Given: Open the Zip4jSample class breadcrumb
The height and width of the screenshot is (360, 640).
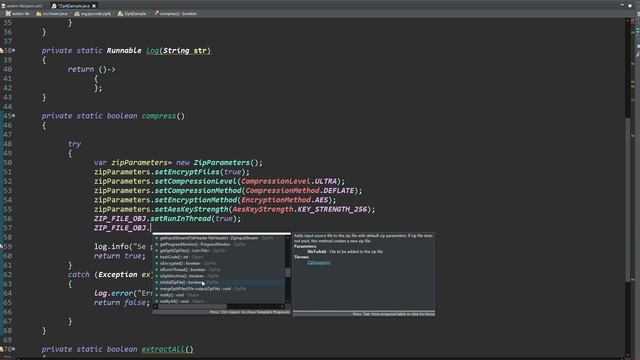Looking at the screenshot, I should tap(132, 13).
